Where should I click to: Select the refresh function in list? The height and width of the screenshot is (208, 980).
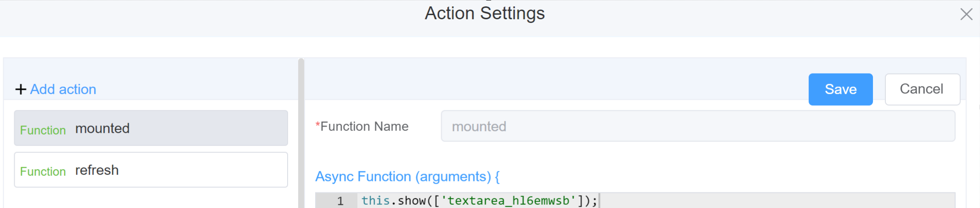pos(151,170)
